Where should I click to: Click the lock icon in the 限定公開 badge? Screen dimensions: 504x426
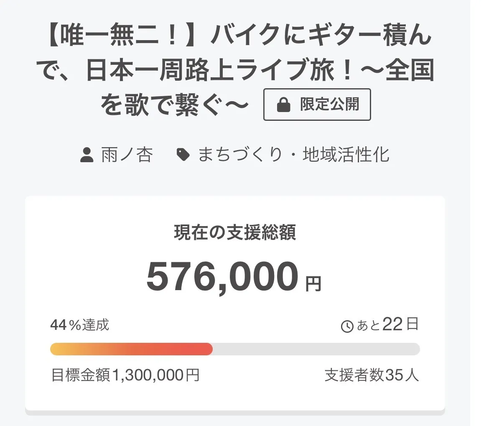point(283,105)
